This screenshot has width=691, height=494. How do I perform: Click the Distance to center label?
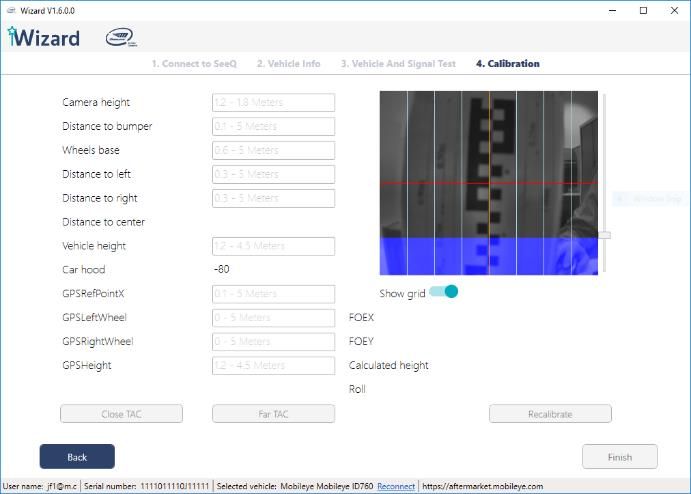104,222
